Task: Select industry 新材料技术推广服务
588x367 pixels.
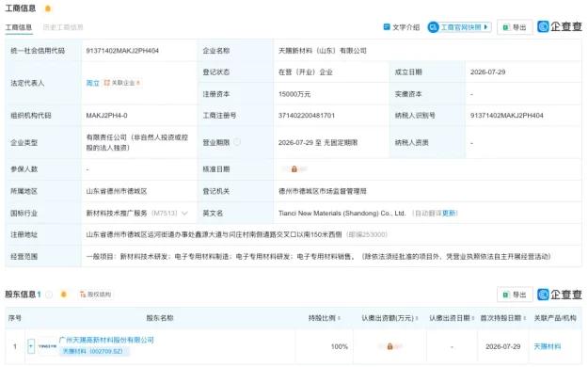Action: click(117, 214)
